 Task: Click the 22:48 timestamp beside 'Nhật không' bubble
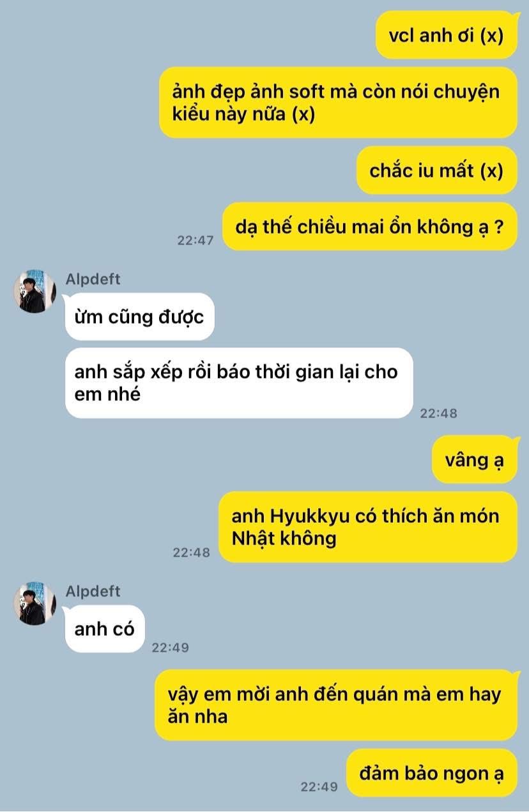(192, 553)
